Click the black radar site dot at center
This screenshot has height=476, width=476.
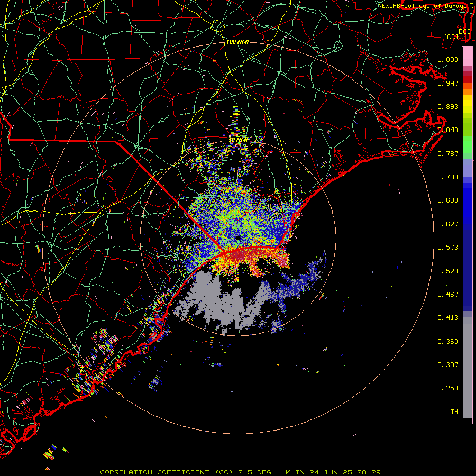[237, 237]
